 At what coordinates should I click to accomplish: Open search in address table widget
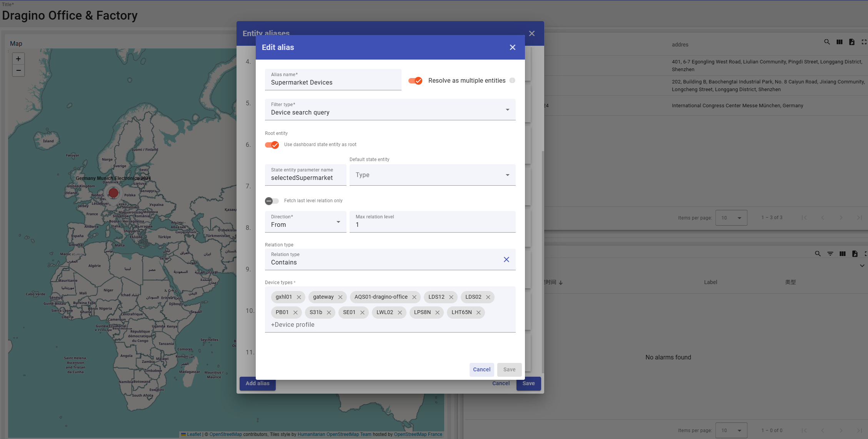(x=827, y=42)
